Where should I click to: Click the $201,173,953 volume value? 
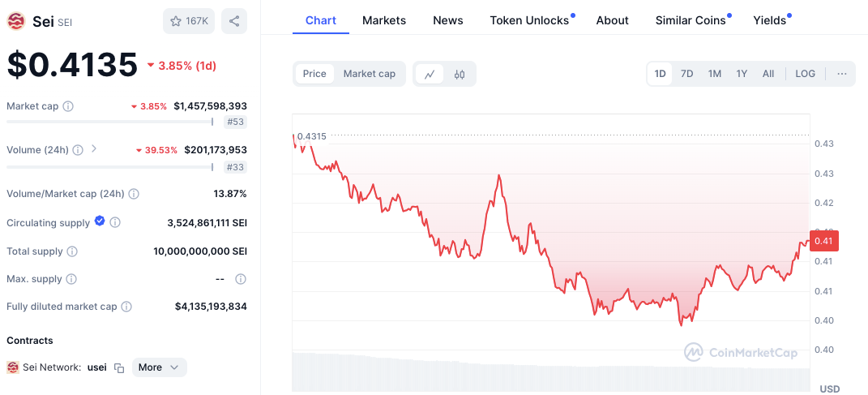tap(216, 149)
